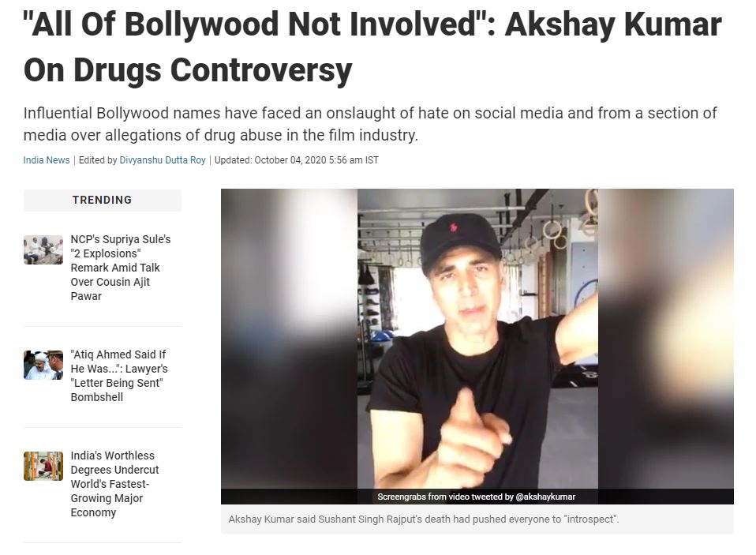Click the Worthless Degrees story thumbnail
The width and height of the screenshot is (756, 555).
coord(43,466)
